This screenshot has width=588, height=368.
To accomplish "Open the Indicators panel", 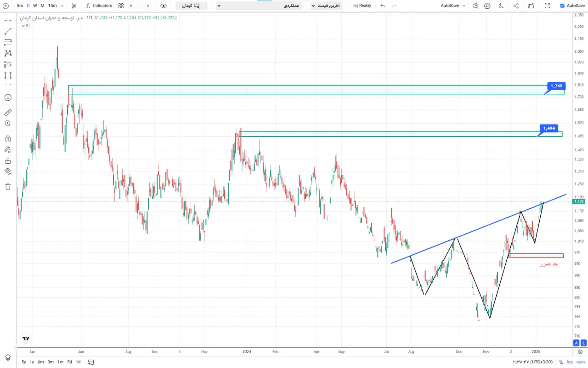I will [x=99, y=6].
